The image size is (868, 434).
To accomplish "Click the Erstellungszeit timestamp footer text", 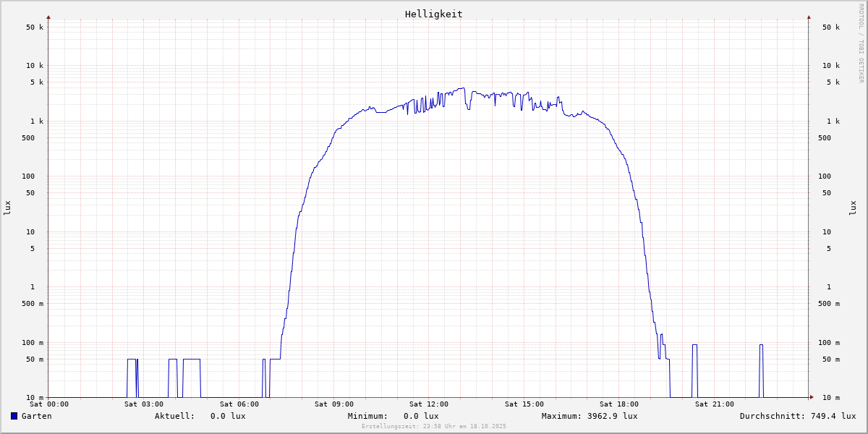I will click(x=433, y=426).
